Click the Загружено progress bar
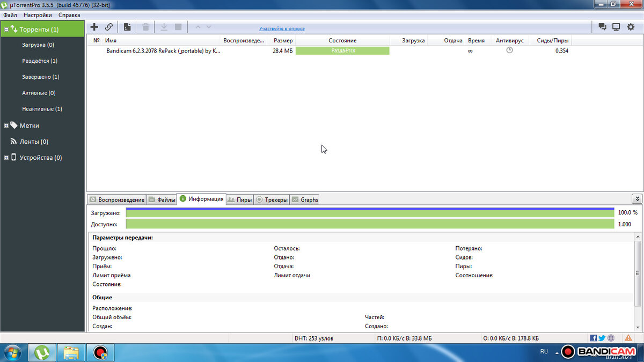The height and width of the screenshot is (362, 644). (370, 212)
